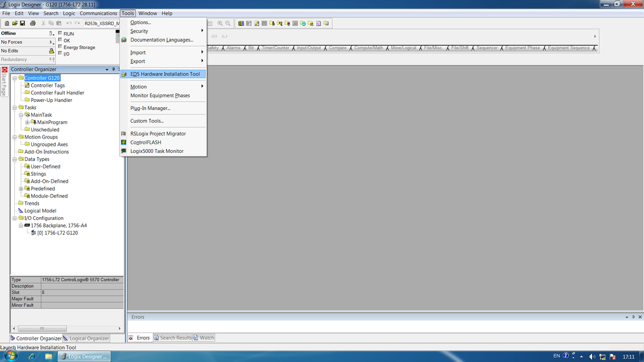Click the Print icon in the toolbar

33,24
